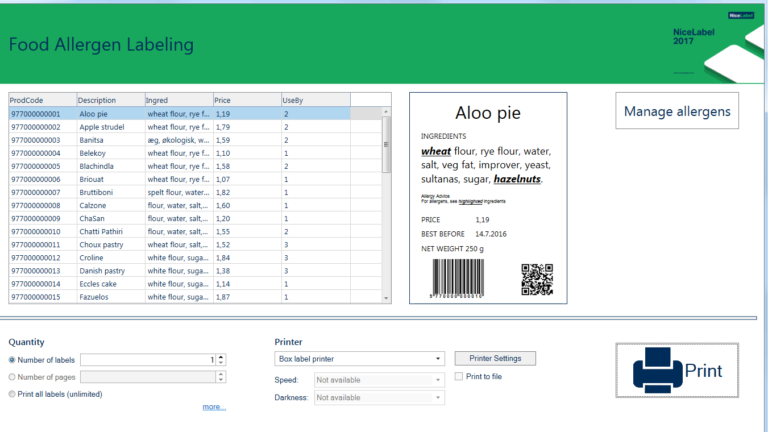Image resolution: width=768 pixels, height=432 pixels.
Task: Open Printer Settings
Action: point(495,358)
